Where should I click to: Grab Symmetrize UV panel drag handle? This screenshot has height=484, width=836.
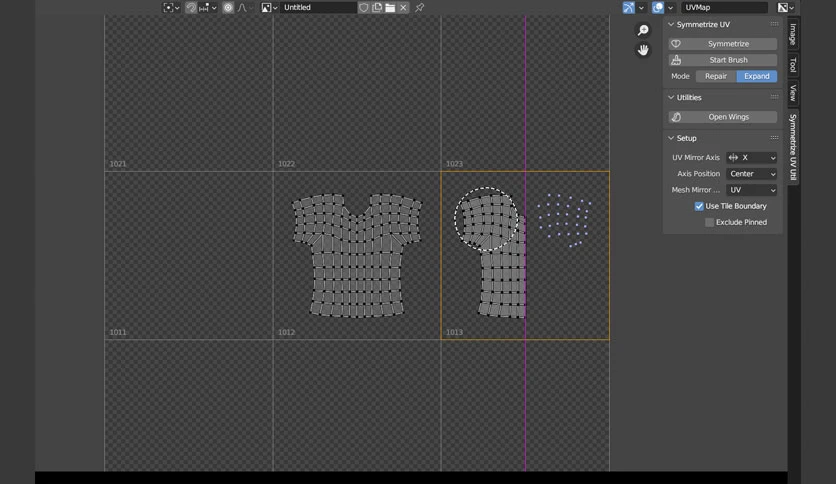coord(774,24)
